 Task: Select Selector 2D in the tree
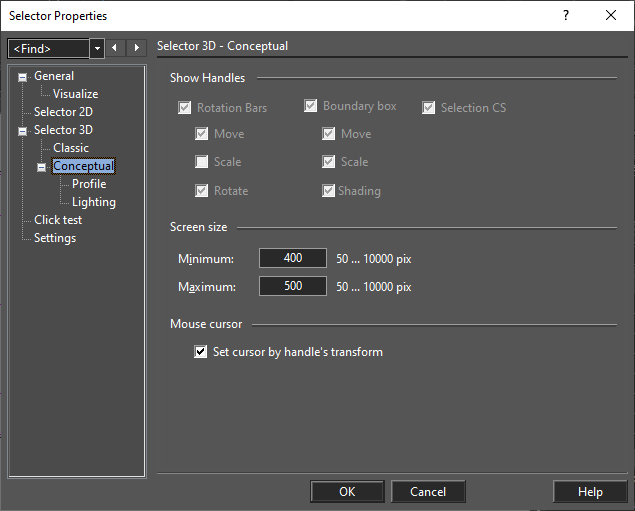point(64,112)
